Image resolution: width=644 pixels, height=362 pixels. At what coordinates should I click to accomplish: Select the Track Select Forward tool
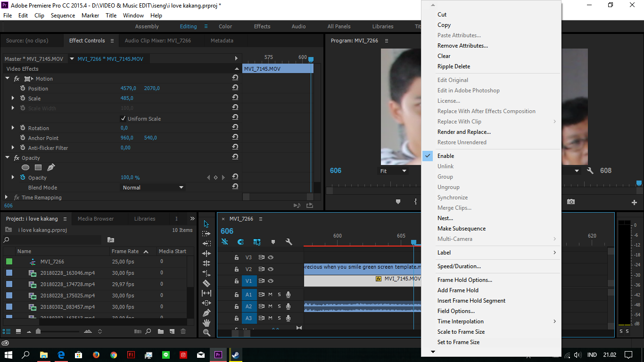click(206, 234)
